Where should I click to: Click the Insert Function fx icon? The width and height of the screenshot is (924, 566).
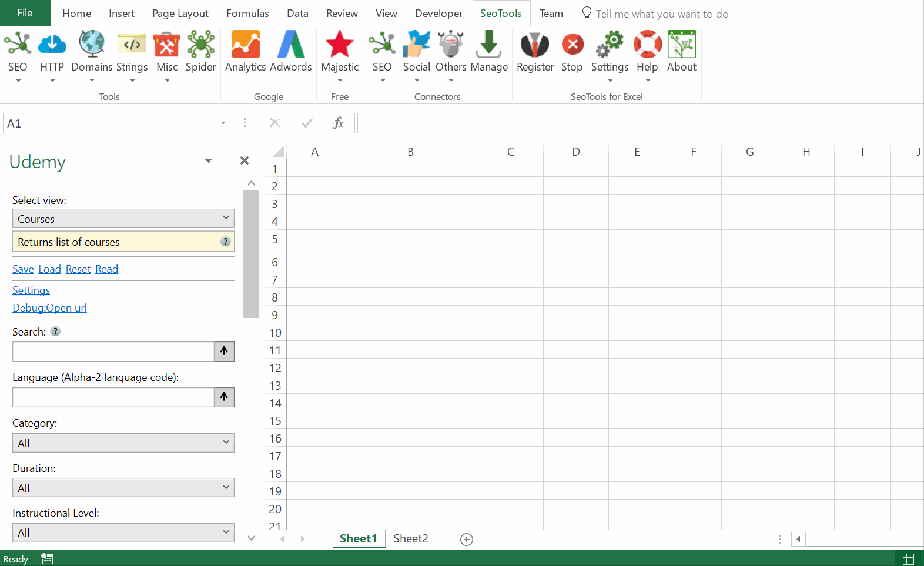(339, 123)
